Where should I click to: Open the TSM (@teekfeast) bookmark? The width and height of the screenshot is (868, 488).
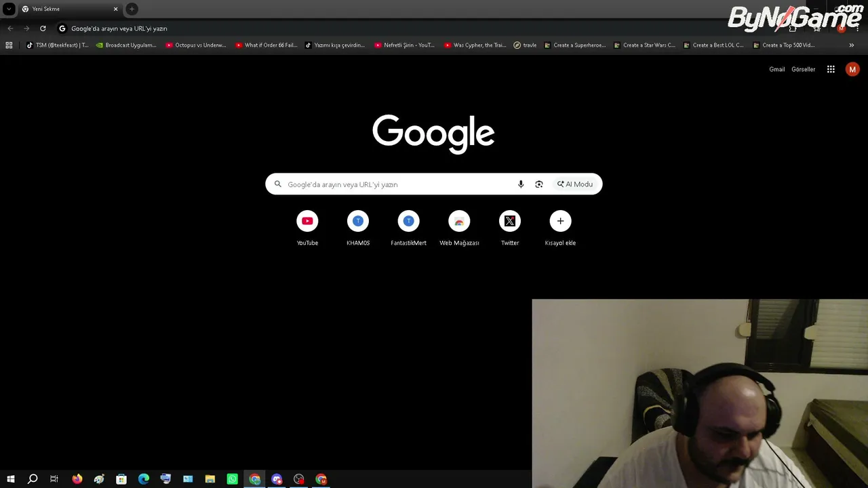point(58,45)
